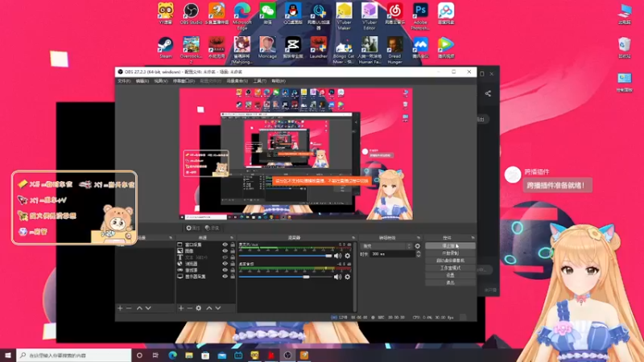Open the Adobe Photoshop shortcut
644x362 pixels.
[420, 15]
